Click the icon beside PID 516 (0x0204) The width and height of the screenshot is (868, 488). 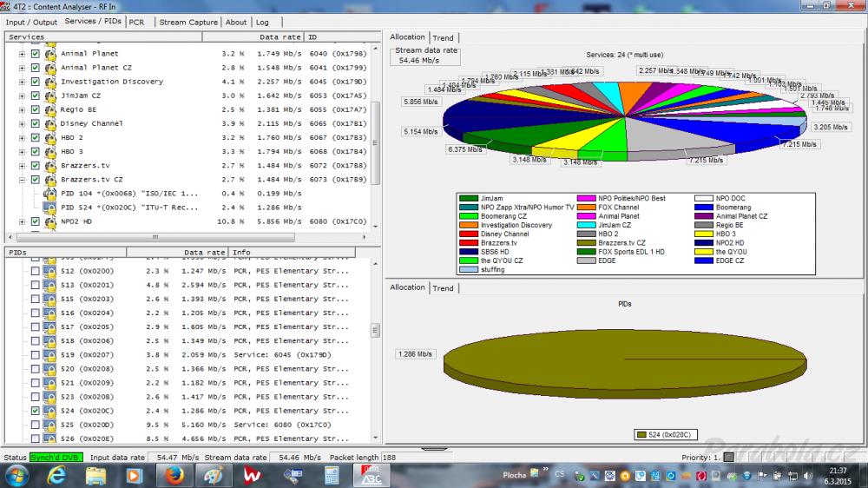(49, 313)
